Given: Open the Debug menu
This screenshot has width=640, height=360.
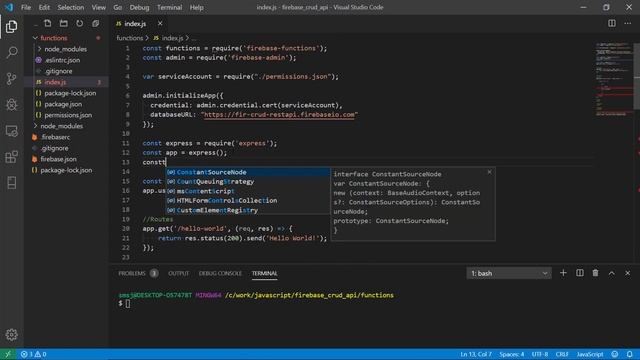Looking at the screenshot, I should coord(139,7).
